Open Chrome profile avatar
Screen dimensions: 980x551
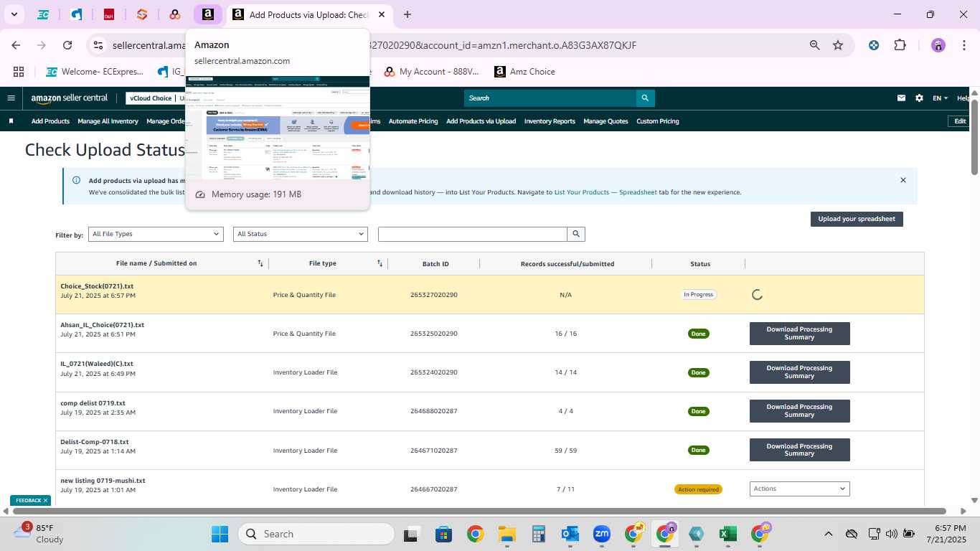click(938, 45)
